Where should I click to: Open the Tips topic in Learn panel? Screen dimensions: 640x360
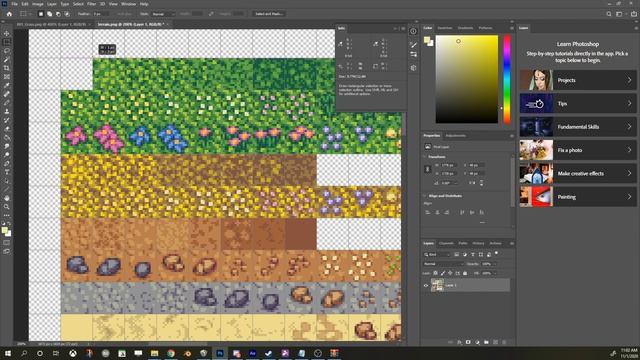pyautogui.click(x=578, y=104)
